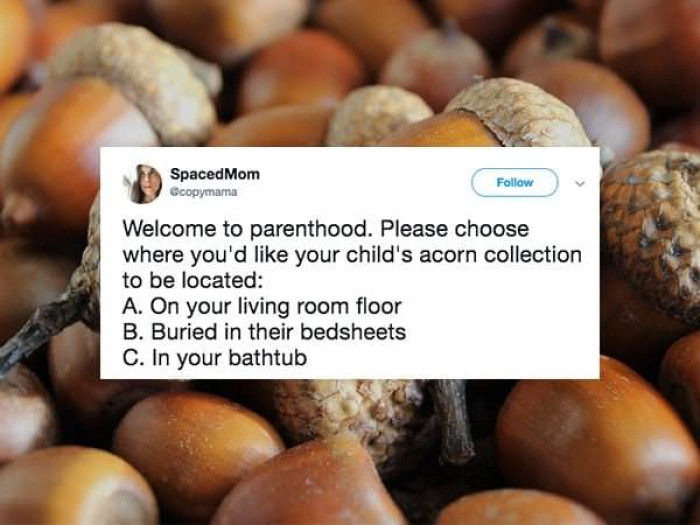This screenshot has height=525, width=700.
Task: Select the 'Welcome to parenthood' first line
Action: click(326, 229)
